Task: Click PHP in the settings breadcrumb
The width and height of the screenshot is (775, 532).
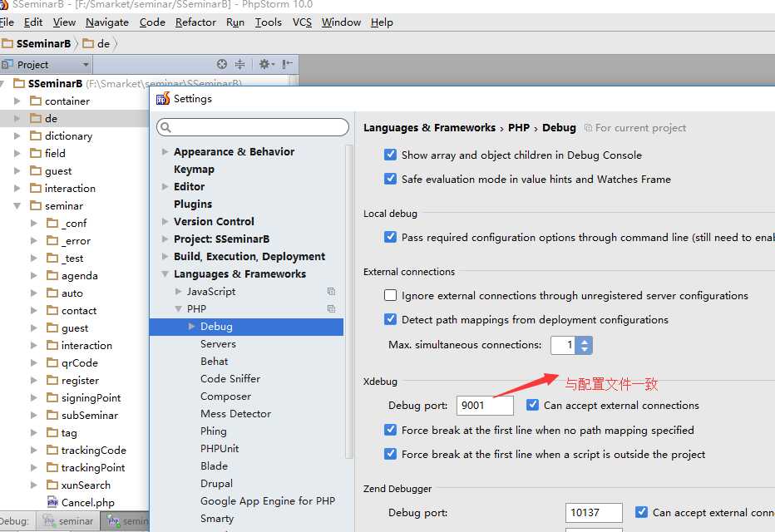Action: [519, 127]
